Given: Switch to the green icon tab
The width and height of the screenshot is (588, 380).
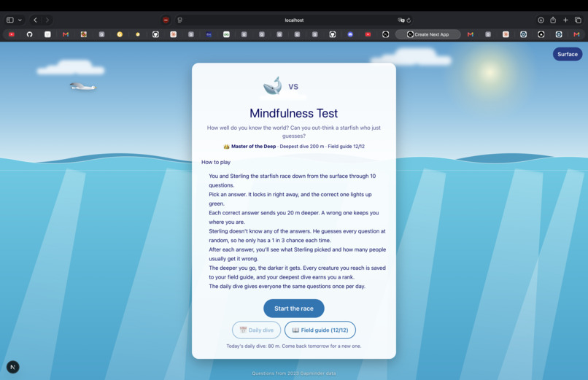Looking at the screenshot, I should click(226, 34).
